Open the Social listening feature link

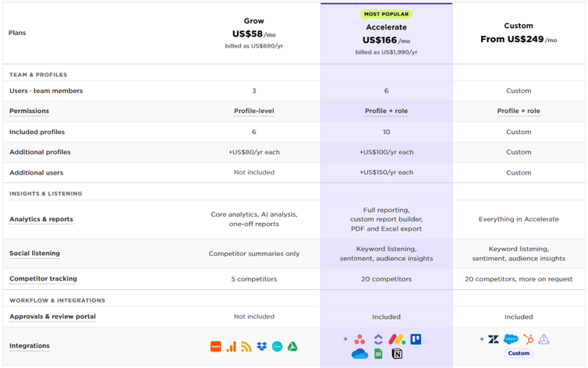click(x=34, y=253)
